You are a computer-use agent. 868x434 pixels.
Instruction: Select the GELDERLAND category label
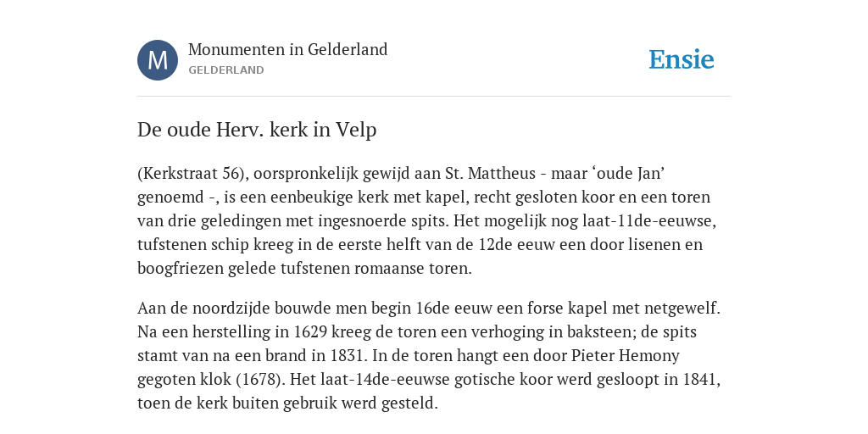pos(225,70)
